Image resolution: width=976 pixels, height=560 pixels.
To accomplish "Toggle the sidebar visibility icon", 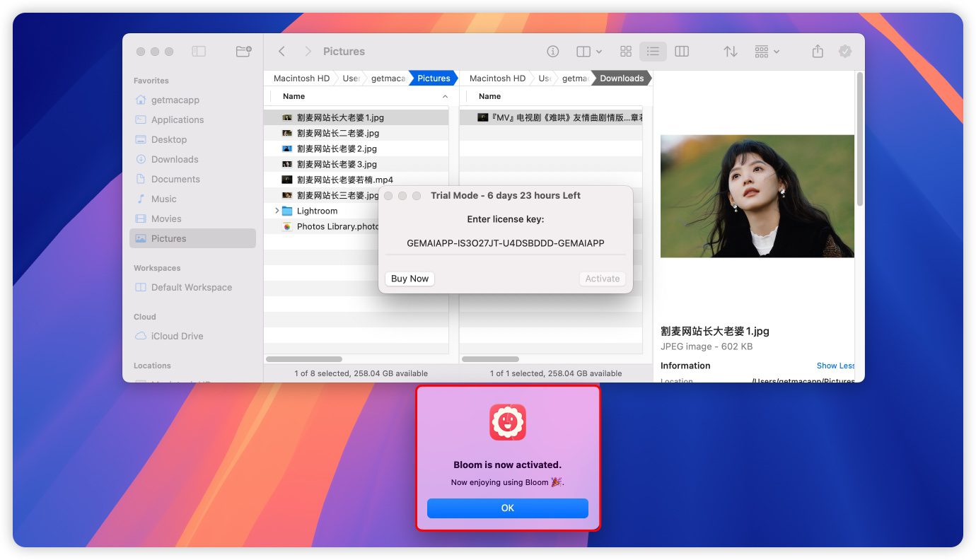I will pos(199,52).
